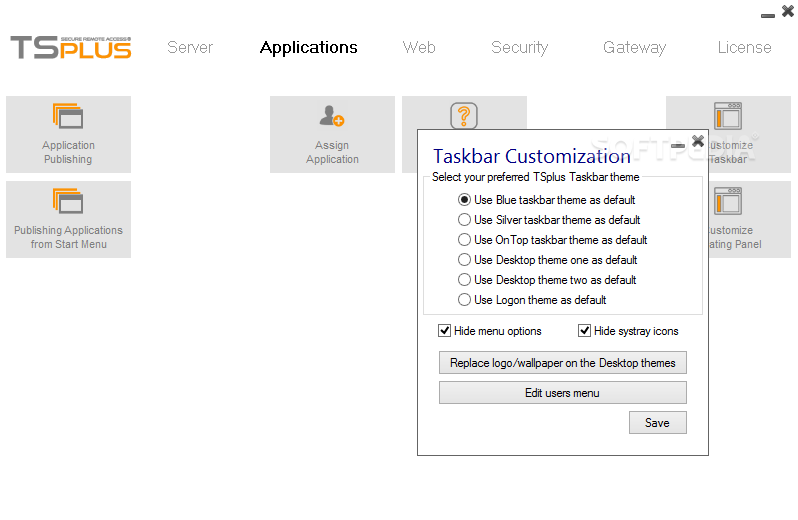Click the orange question mark help tile
The image size is (798, 520).
(464, 113)
